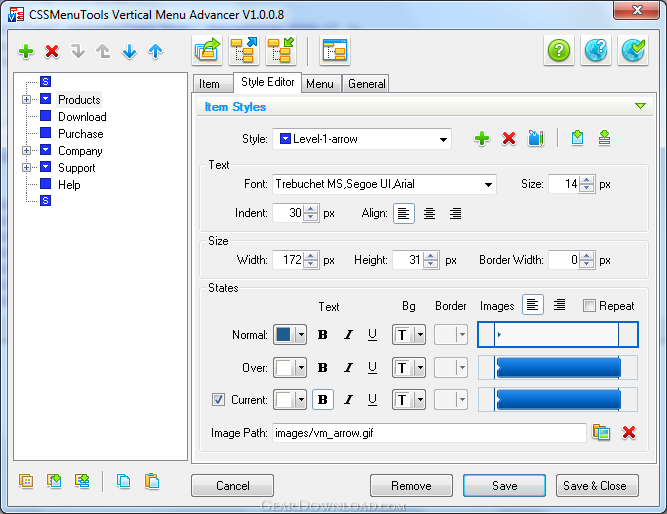Click the copy icon in bottom bar

[x=123, y=481]
